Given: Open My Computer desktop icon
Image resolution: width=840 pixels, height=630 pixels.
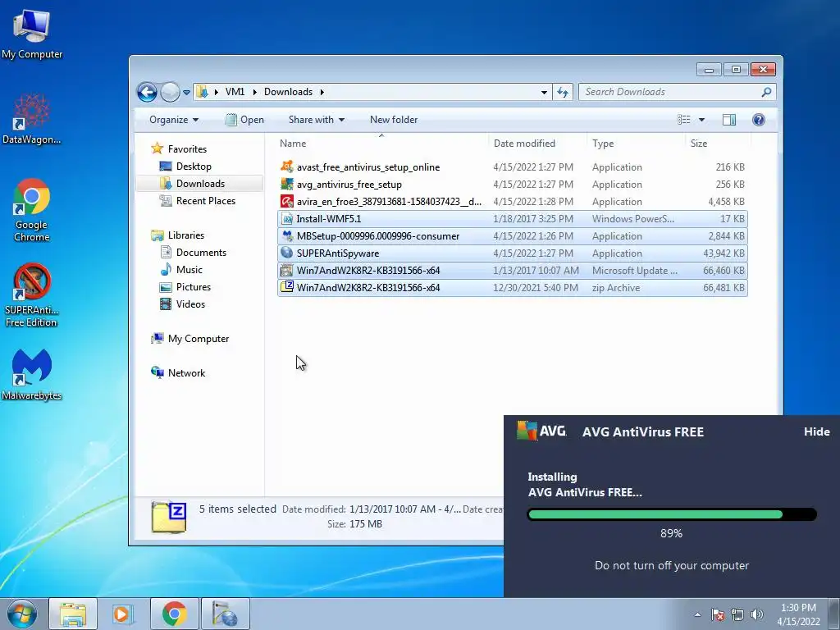Looking at the screenshot, I should (32, 34).
